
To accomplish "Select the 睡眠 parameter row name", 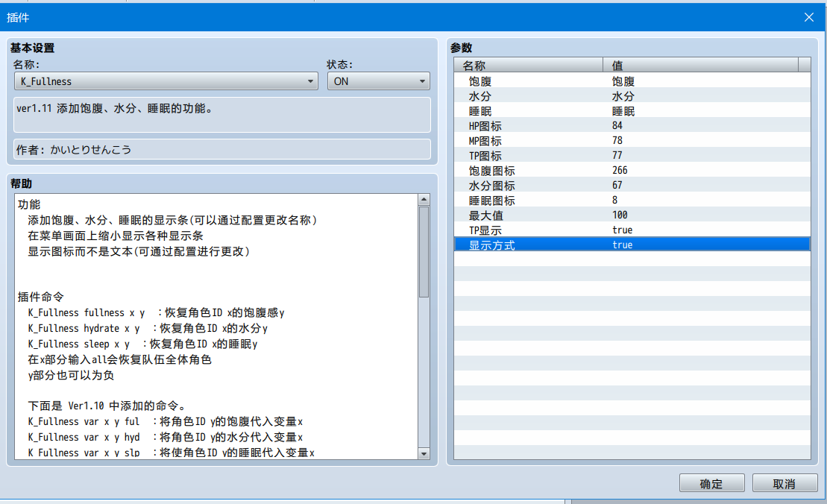I will click(480, 111).
